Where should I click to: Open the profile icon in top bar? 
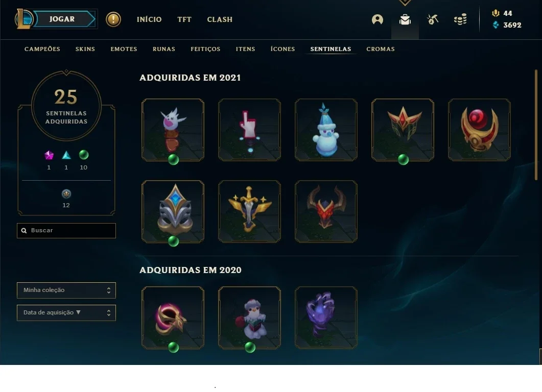tap(377, 19)
